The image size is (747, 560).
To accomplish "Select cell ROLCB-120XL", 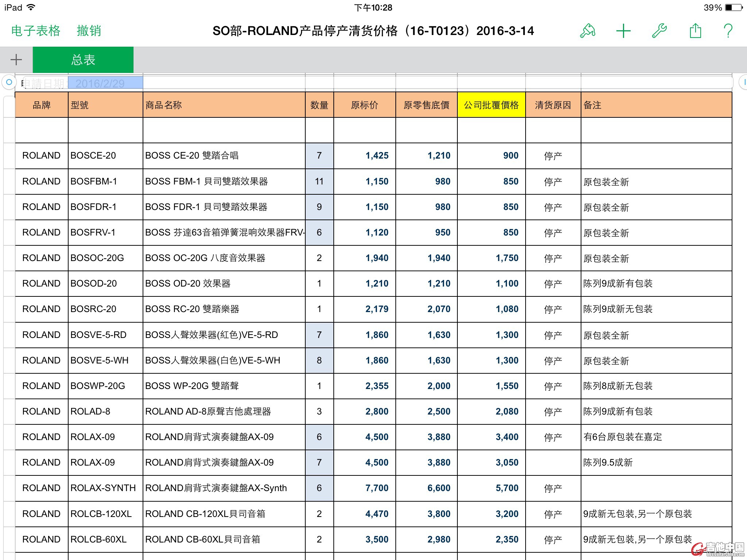I will point(105,514).
